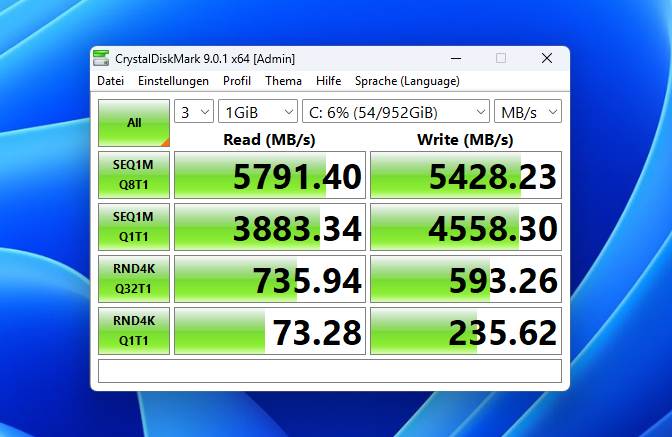Select the 4558.30 write result
The height and width of the screenshot is (437, 672).
[466, 227]
